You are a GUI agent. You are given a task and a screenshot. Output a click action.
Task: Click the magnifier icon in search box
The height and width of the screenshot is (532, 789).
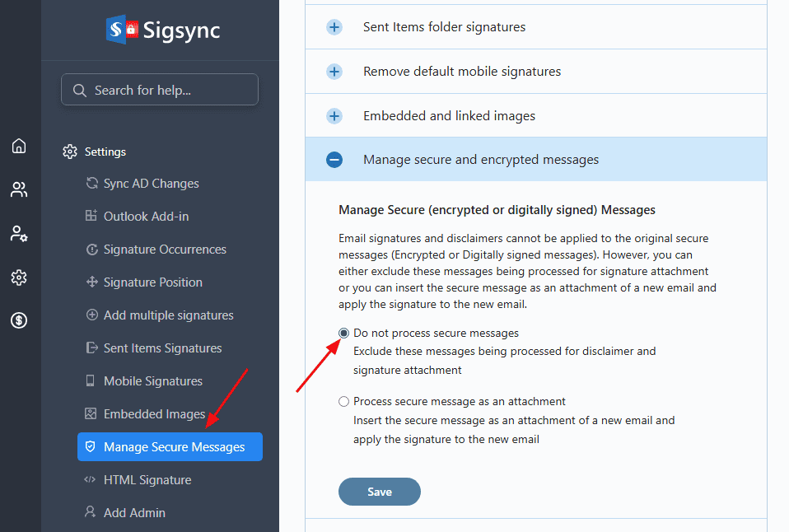(80, 91)
